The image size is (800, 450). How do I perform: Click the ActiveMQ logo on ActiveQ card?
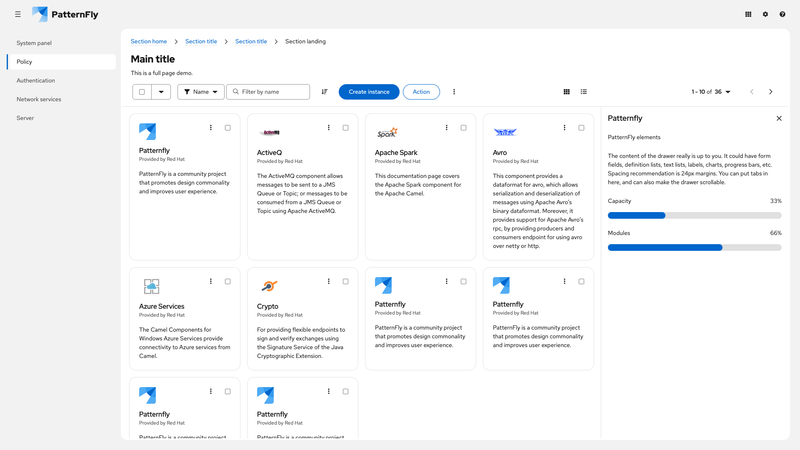pyautogui.click(x=270, y=133)
